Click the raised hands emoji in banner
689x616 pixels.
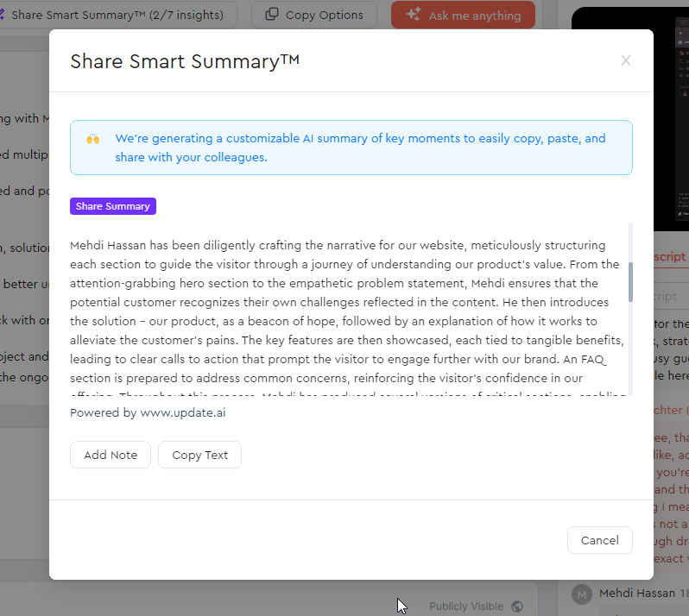coord(92,139)
